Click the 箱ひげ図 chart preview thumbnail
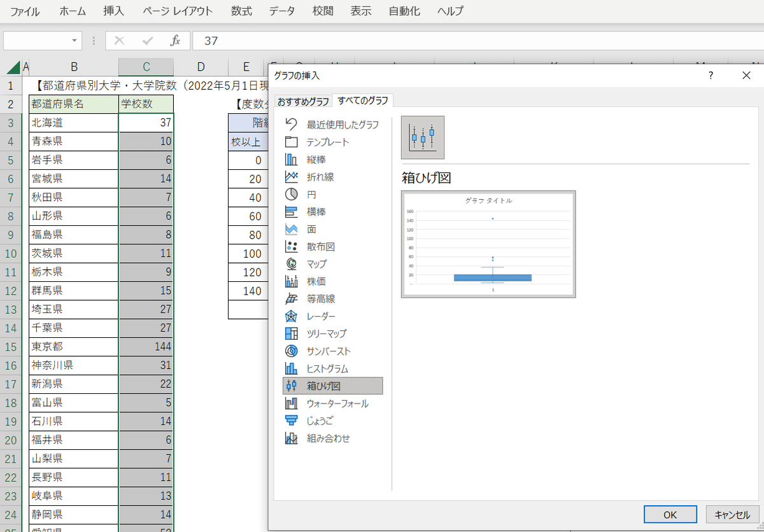This screenshot has height=532, width=764. click(488, 244)
